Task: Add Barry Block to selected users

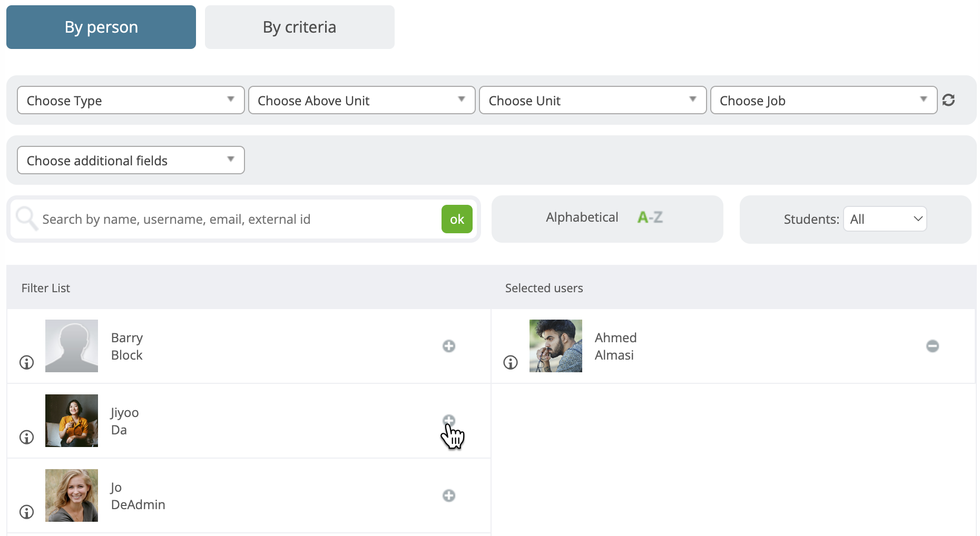Action: (x=449, y=346)
